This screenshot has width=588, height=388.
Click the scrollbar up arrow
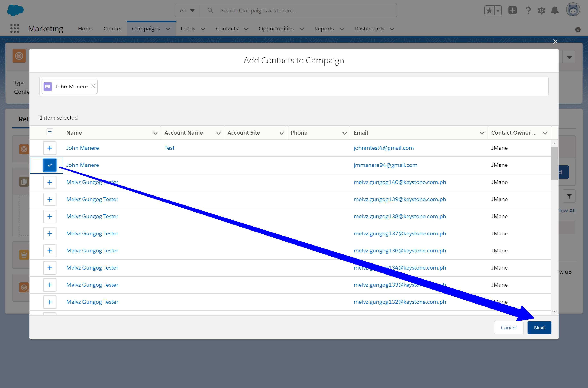pyautogui.click(x=554, y=144)
